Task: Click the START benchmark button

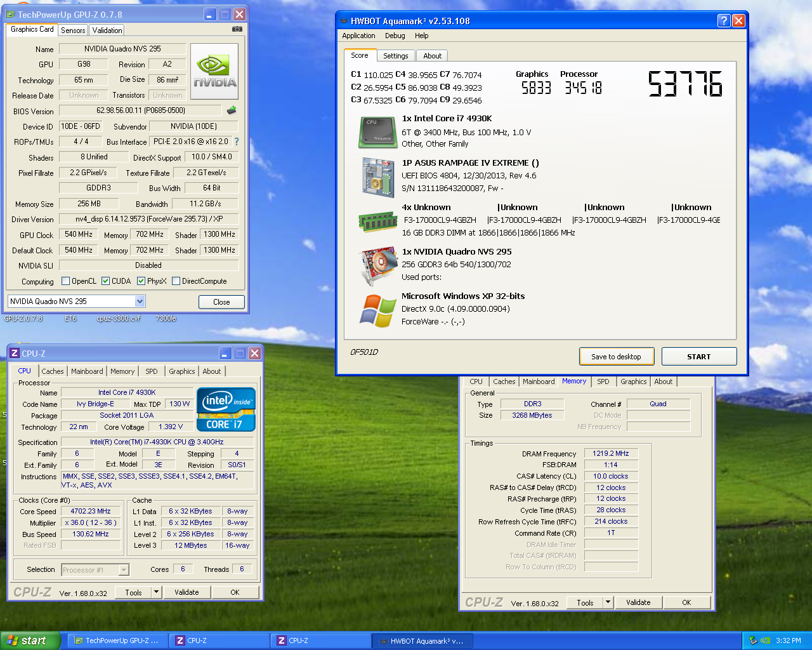Action: [699, 357]
